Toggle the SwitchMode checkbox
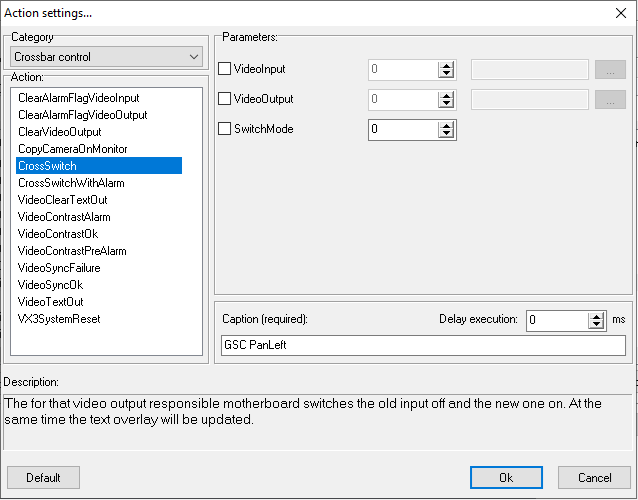The height and width of the screenshot is (500, 638). click(225, 129)
